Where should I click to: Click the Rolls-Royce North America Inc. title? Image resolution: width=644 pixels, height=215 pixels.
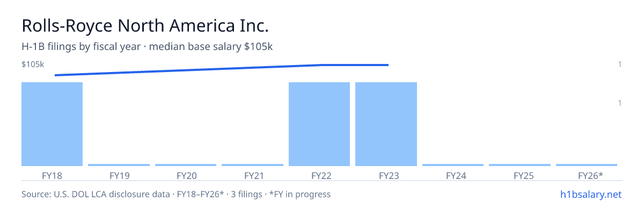(x=145, y=25)
